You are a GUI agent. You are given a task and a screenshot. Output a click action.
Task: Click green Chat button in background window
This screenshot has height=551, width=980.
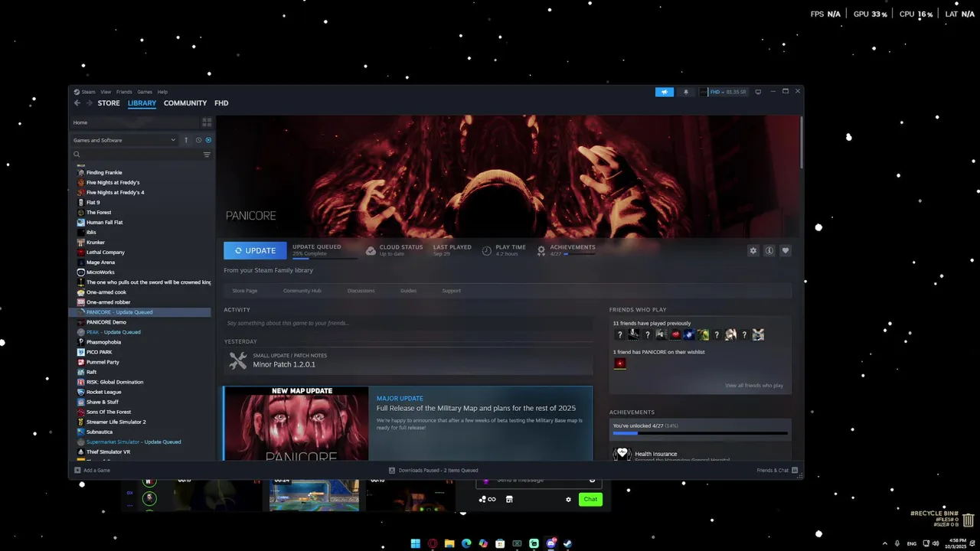coord(590,499)
